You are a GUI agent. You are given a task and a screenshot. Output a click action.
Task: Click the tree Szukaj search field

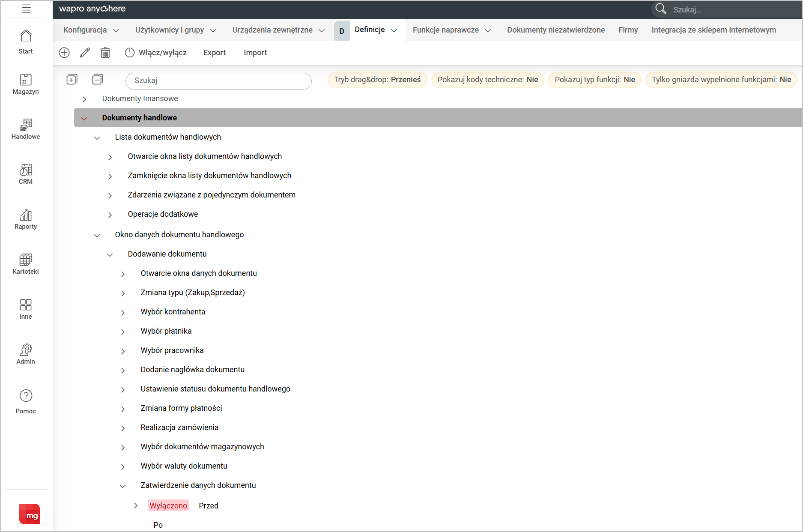[x=218, y=81]
